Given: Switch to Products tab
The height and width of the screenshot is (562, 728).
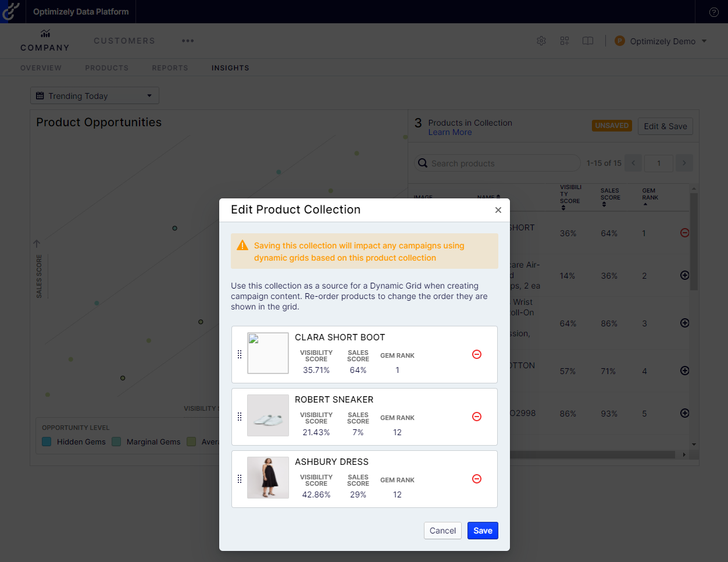Looking at the screenshot, I should tap(107, 68).
